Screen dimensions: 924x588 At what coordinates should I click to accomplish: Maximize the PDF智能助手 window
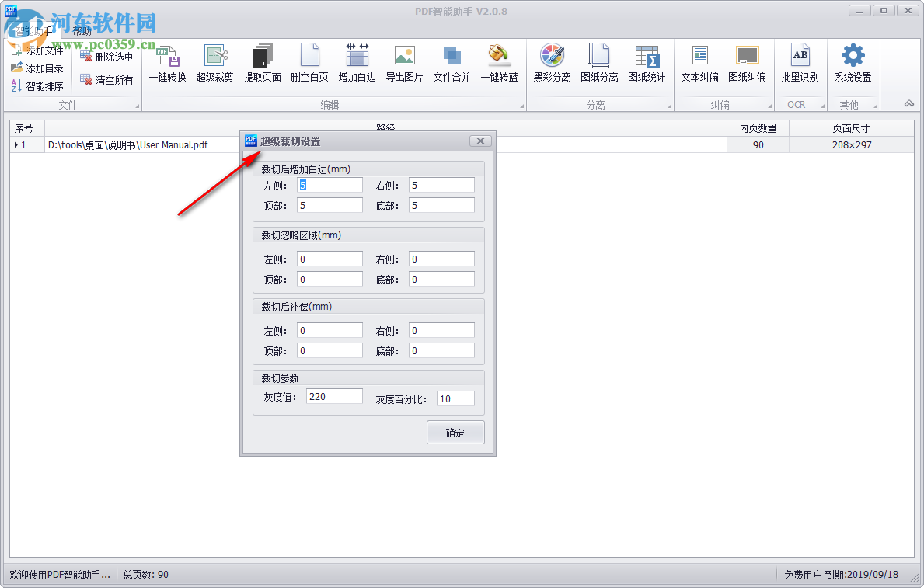(x=884, y=11)
